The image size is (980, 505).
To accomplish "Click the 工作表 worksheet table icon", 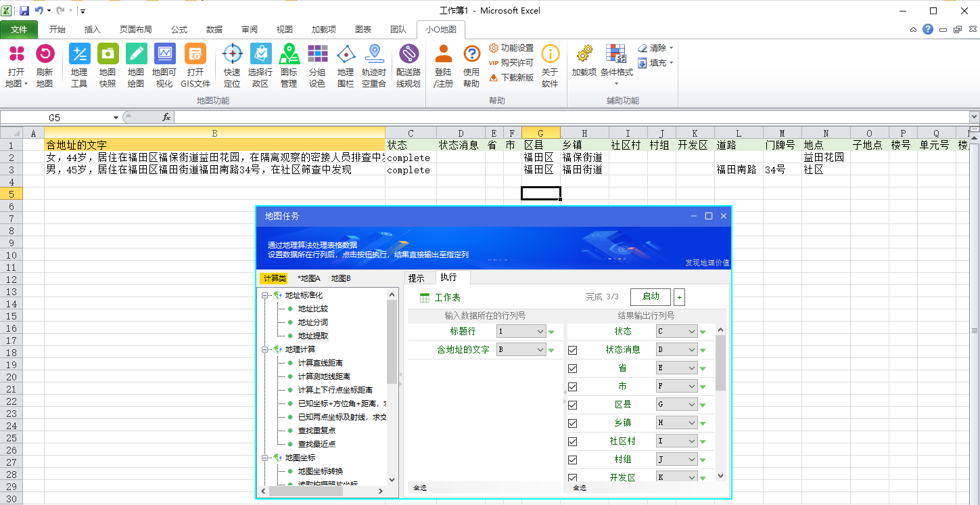I will tap(425, 298).
